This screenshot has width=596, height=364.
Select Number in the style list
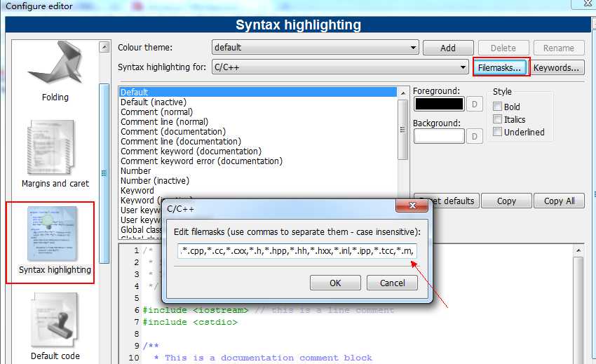point(258,171)
